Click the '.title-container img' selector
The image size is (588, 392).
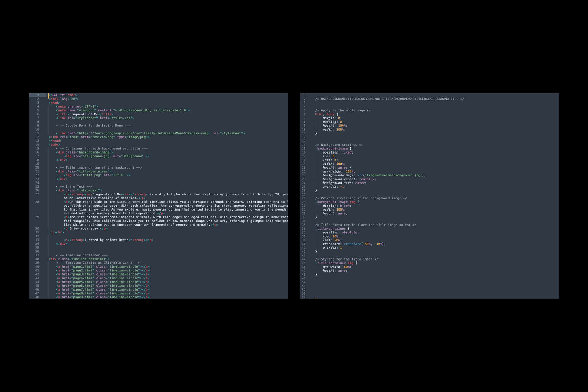[x=334, y=263]
